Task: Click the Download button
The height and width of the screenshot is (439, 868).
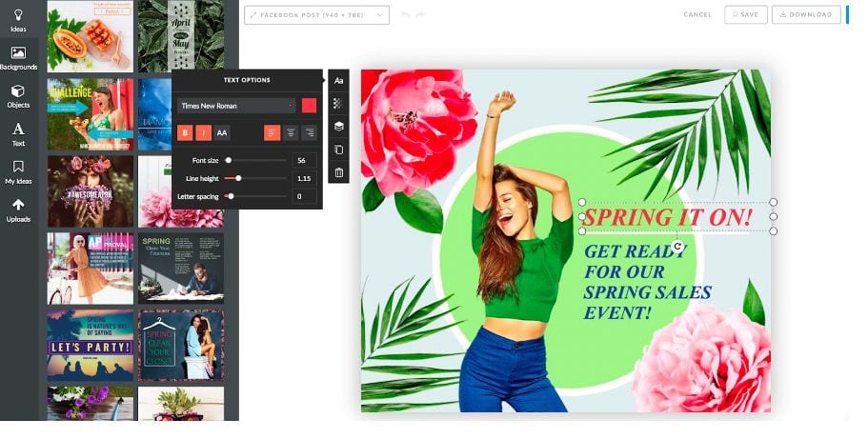Action: [x=806, y=15]
